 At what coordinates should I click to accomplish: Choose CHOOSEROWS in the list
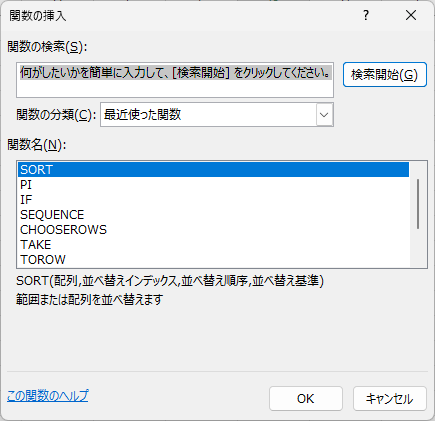[x=213, y=230]
